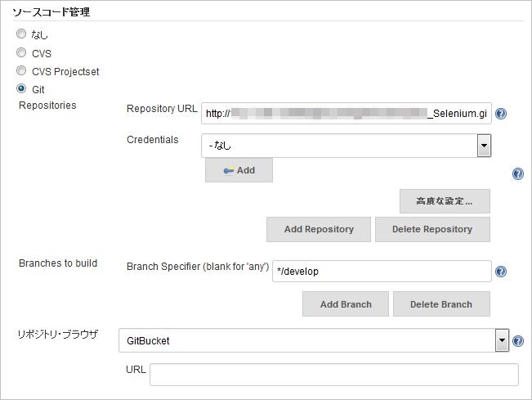Image resolution: width=532 pixels, height=400 pixels.
Task: Select the なし radio button
Action: (21, 35)
